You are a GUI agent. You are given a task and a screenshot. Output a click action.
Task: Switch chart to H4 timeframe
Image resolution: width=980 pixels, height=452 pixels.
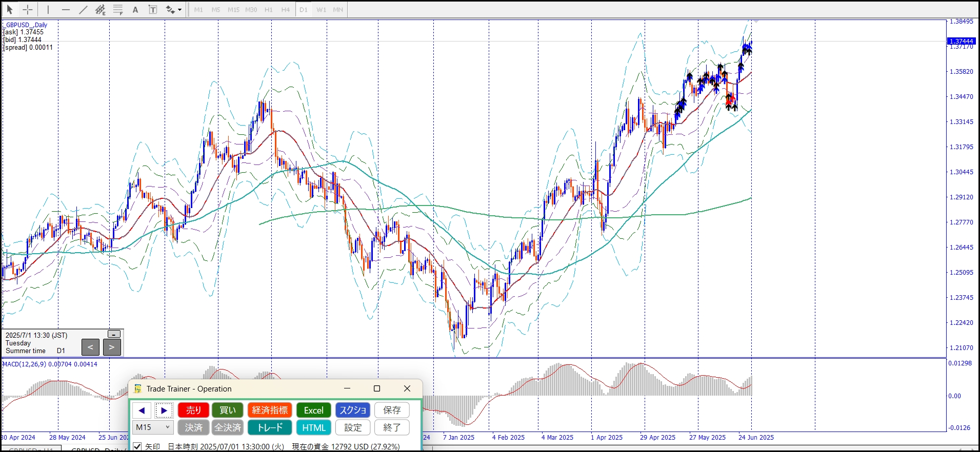click(x=286, y=10)
